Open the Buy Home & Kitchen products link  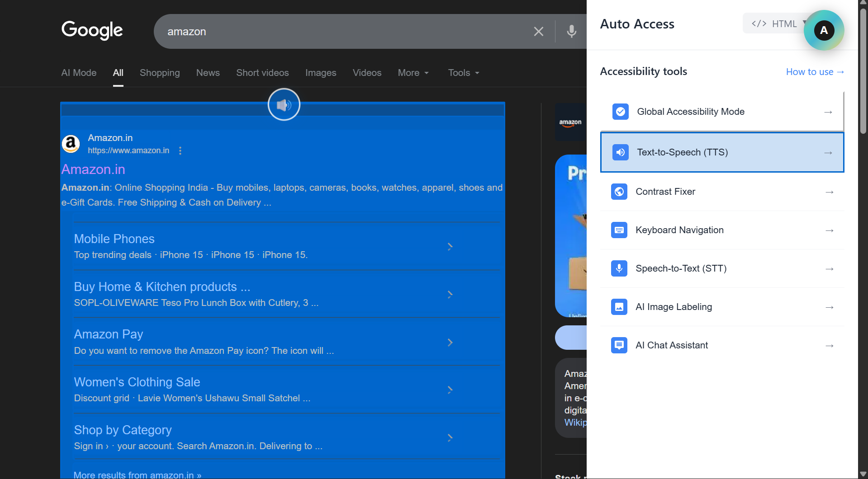click(162, 286)
